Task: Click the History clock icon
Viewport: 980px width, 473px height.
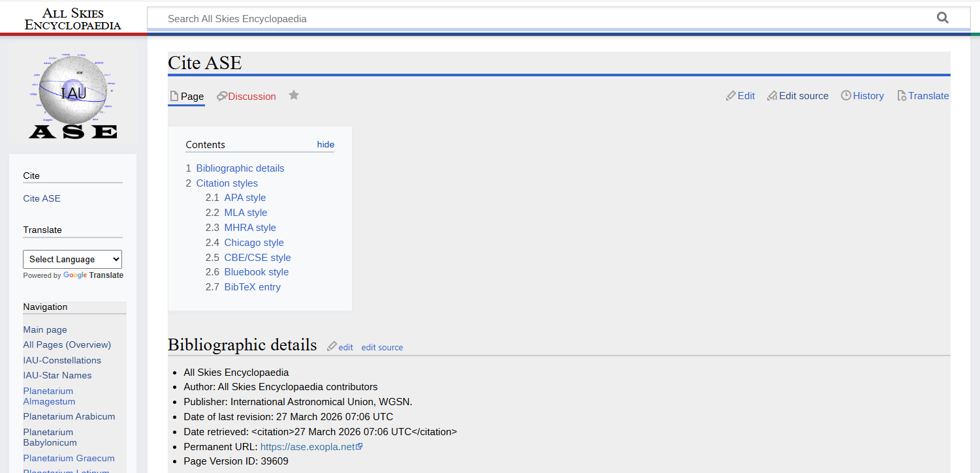Action: [x=846, y=96]
